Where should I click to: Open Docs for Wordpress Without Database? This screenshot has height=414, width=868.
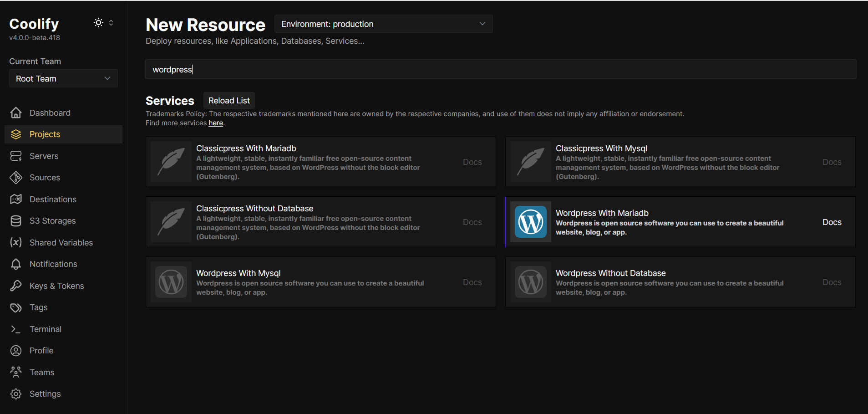coord(832,282)
